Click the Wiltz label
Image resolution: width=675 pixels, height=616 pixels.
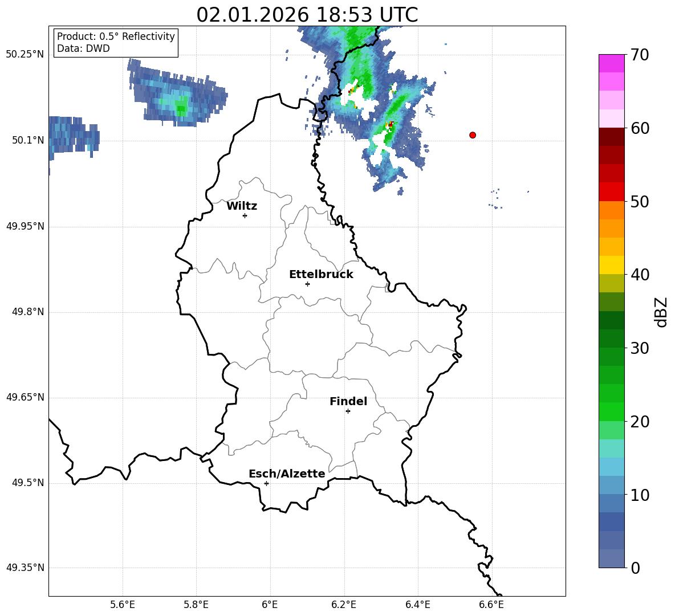pos(242,206)
